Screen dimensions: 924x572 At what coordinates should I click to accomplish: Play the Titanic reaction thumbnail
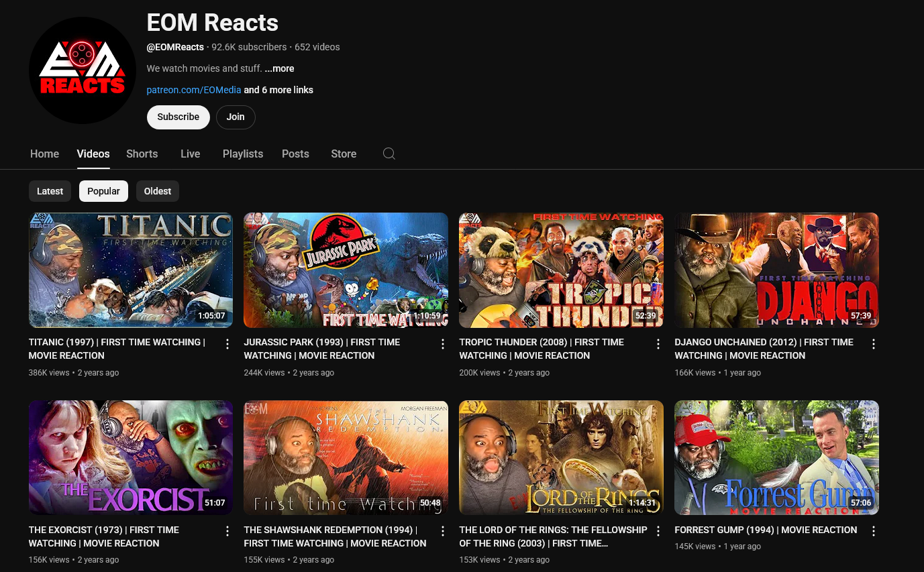(131, 270)
